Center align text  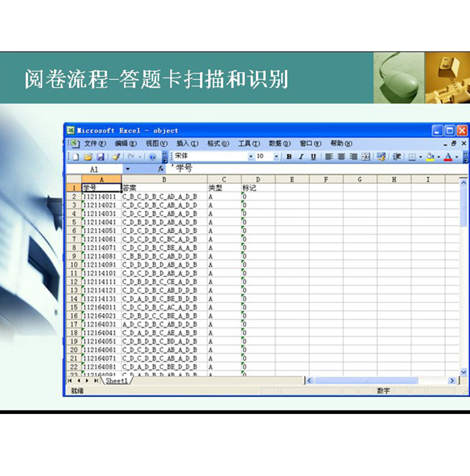coord(341,157)
